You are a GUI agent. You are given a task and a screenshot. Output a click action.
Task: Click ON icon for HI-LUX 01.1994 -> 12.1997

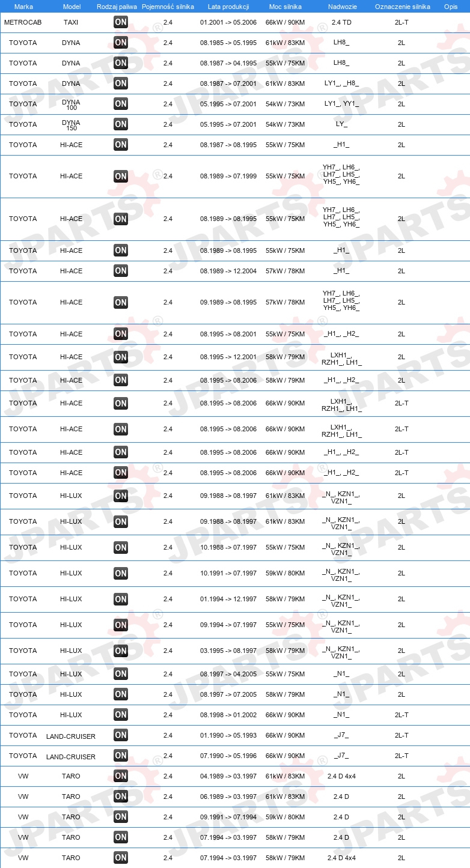coord(121,599)
